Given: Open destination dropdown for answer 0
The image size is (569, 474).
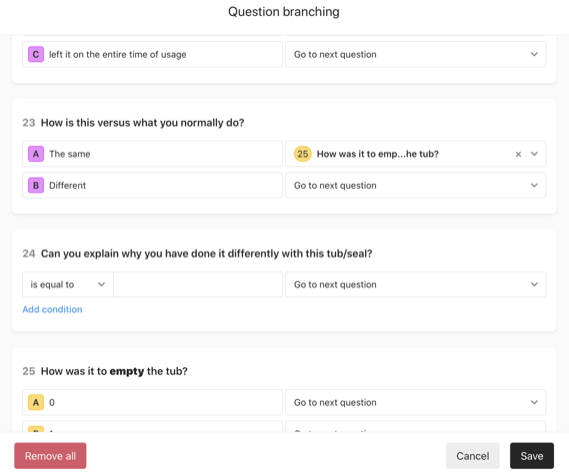Looking at the screenshot, I should point(416,402).
